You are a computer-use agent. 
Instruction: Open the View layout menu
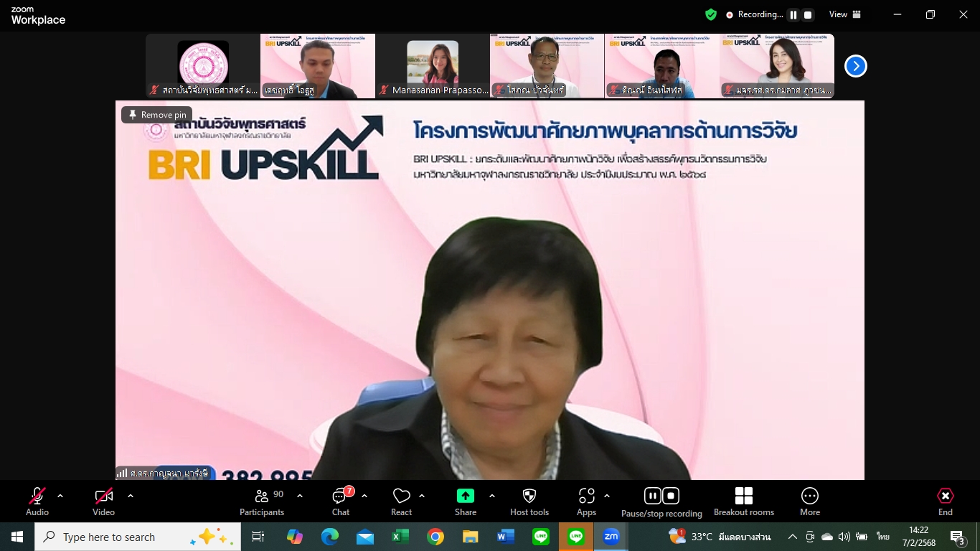845,14
